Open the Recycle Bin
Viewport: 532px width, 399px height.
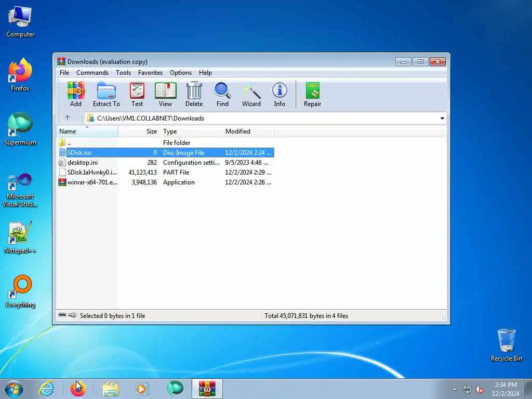click(x=506, y=345)
